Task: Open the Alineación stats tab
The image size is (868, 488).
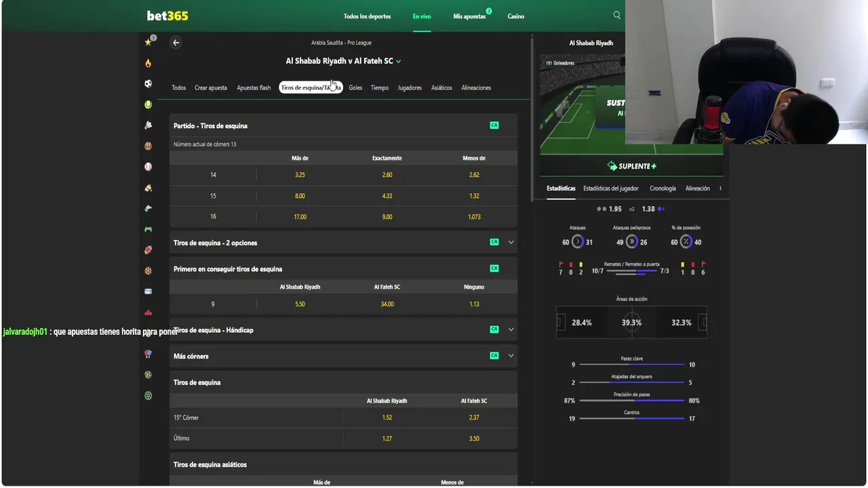Action: 698,188
